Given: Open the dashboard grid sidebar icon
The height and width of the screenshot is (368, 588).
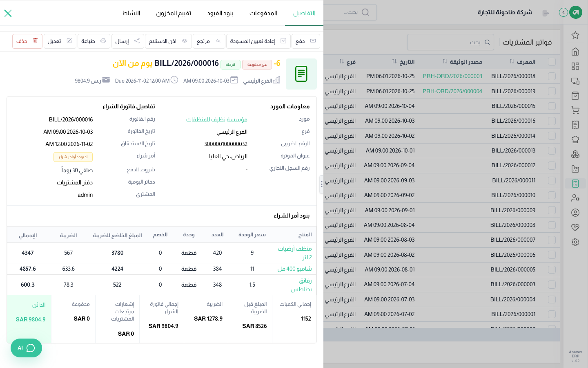Looking at the screenshot, I should pyautogui.click(x=575, y=66).
